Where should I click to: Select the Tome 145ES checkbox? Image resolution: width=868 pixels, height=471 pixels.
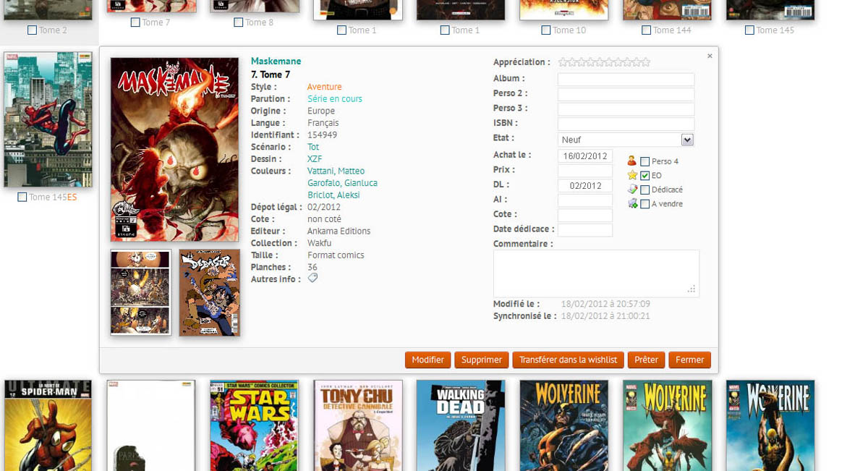pos(22,197)
